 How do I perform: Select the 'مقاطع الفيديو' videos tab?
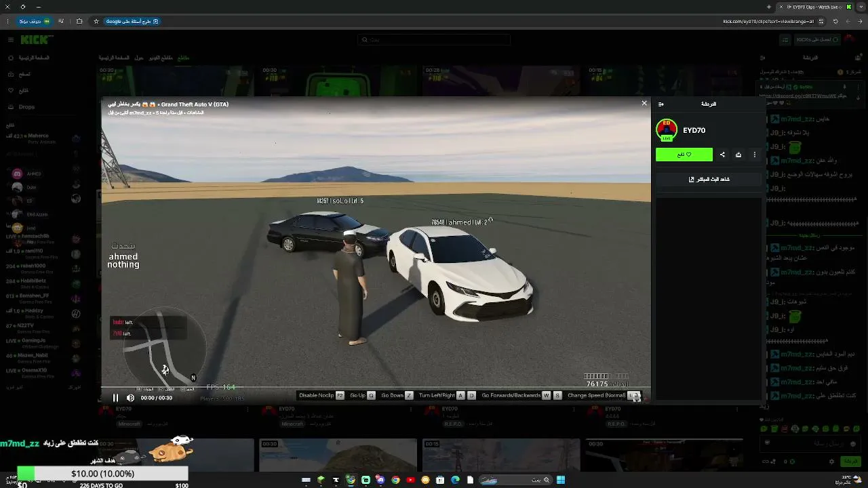161,58
